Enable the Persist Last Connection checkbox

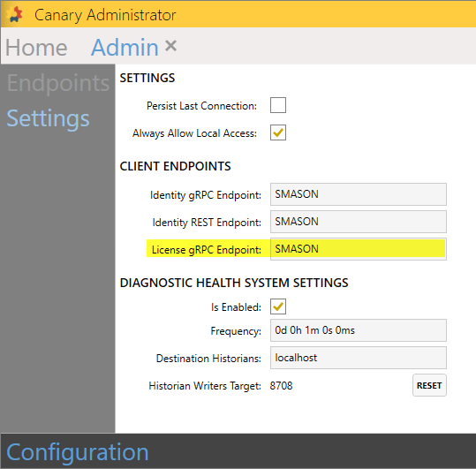point(278,105)
